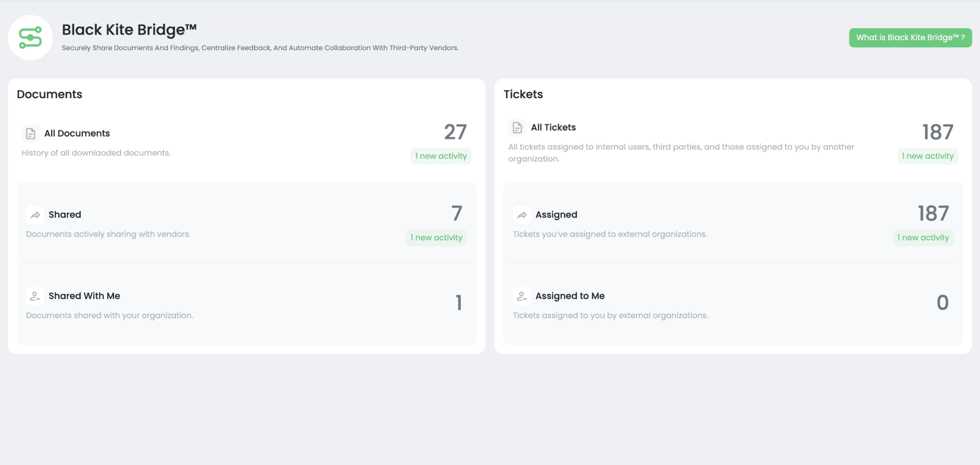
Task: Click the What is Black Kite Bridge button
Action: [910, 37]
